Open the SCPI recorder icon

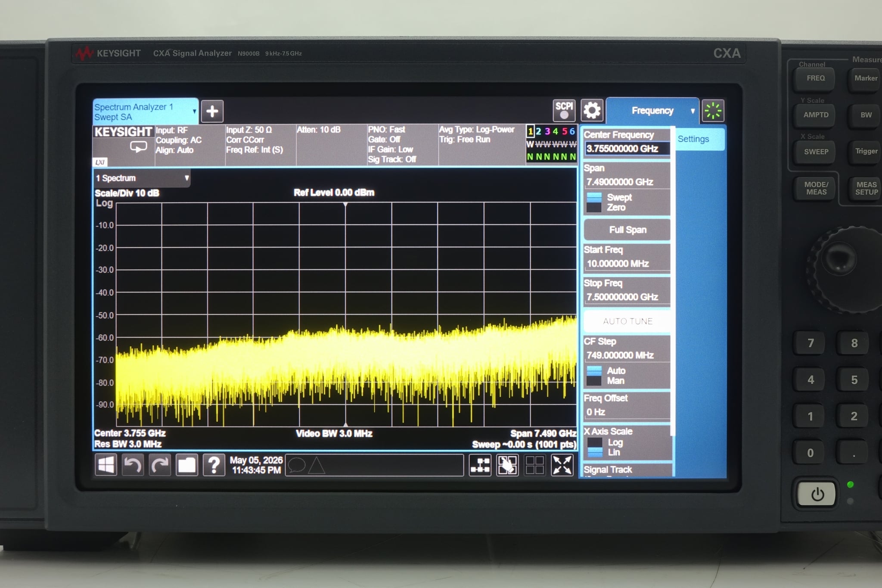564,110
